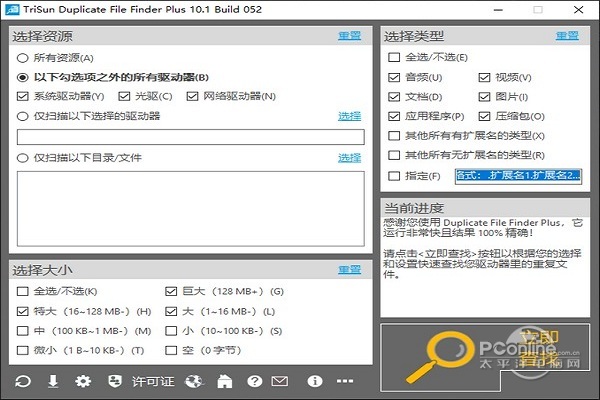Screen dimensions: 600x400
Task: Close the TriSun window
Action: (x=579, y=10)
